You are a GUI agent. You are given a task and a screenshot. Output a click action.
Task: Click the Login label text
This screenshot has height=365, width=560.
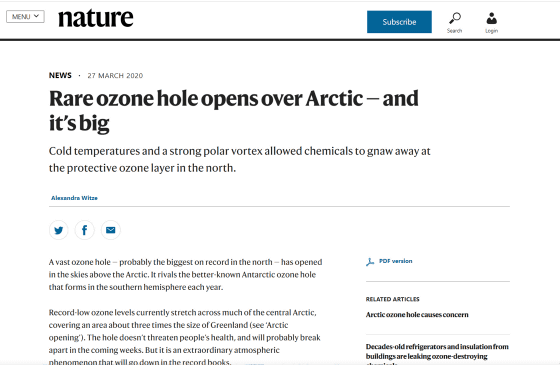491,31
